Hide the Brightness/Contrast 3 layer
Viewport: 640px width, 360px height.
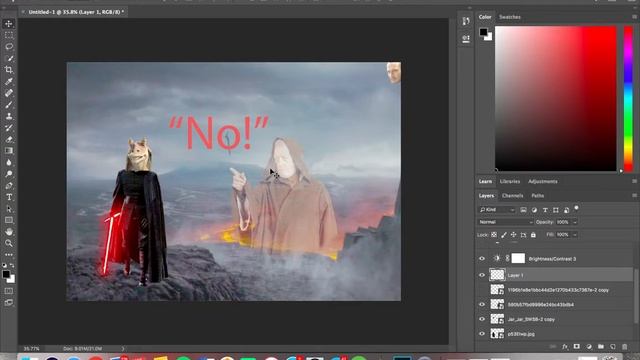[482, 259]
